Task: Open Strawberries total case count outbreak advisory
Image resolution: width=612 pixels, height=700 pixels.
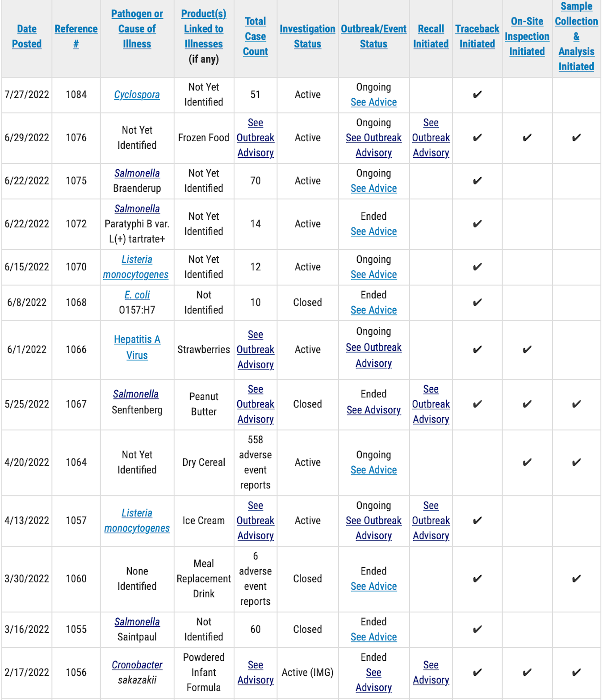Action: coord(255,349)
